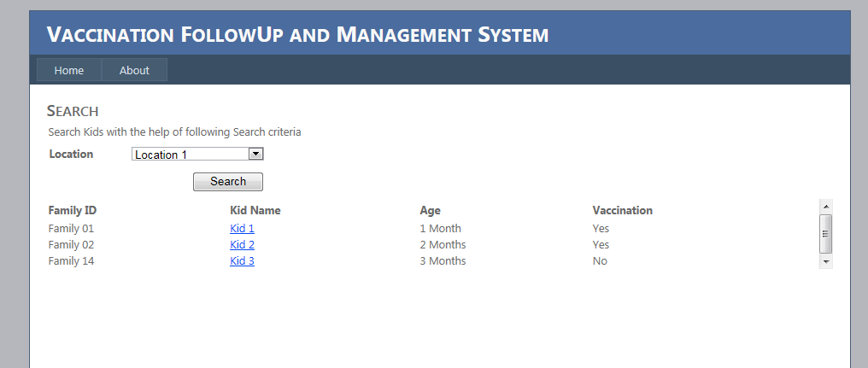
Task: Click the Search button
Action: [228, 182]
